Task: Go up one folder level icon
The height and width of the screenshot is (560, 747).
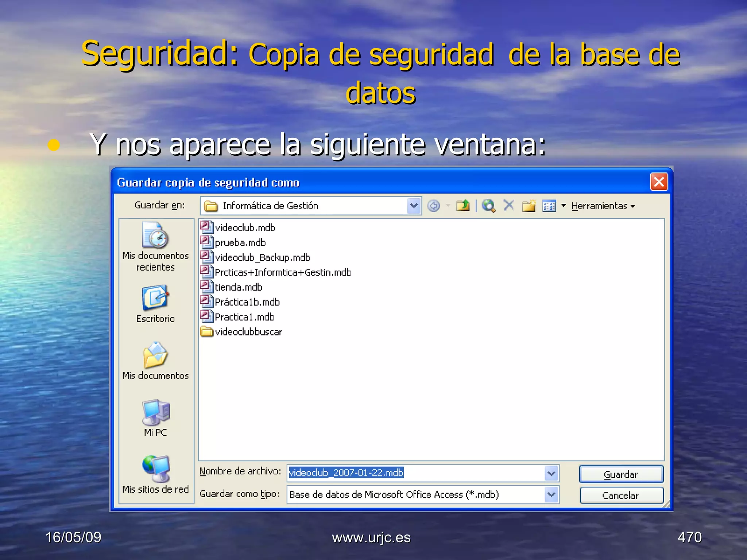Action: coord(463,206)
